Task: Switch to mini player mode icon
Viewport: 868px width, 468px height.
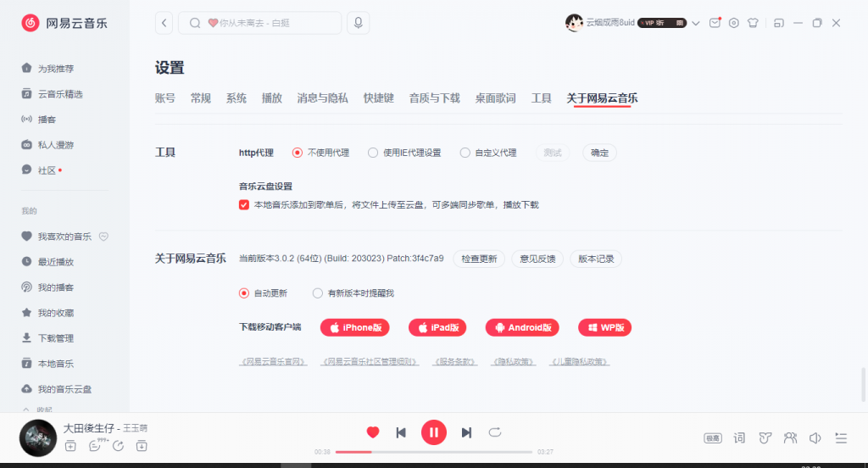Action: coord(779,23)
